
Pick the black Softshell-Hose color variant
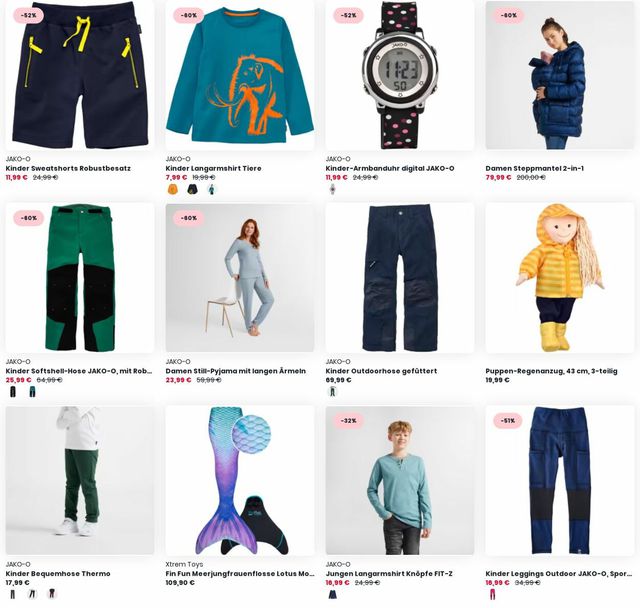click(13, 392)
